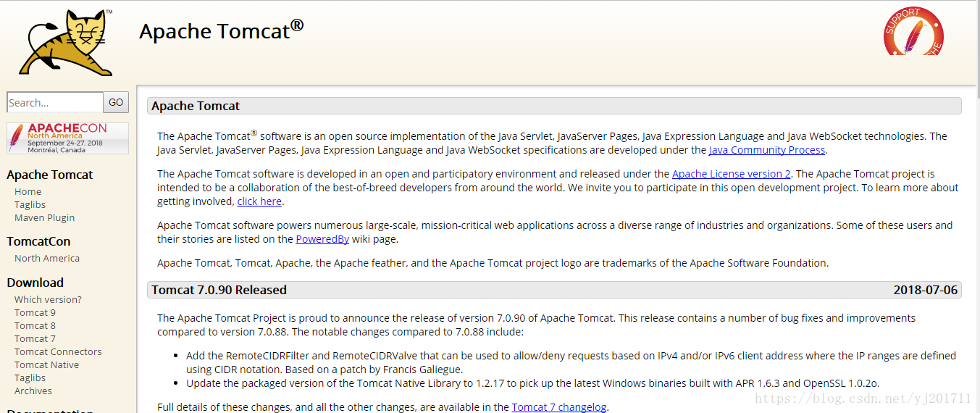Open the Which version? link
Image resolution: width=980 pixels, height=413 pixels.
point(48,299)
